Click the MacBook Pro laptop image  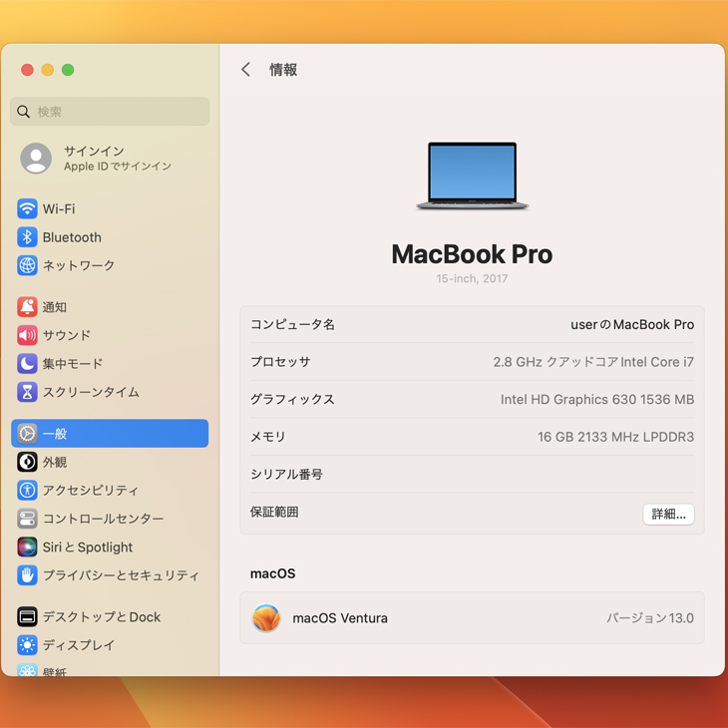(x=472, y=176)
